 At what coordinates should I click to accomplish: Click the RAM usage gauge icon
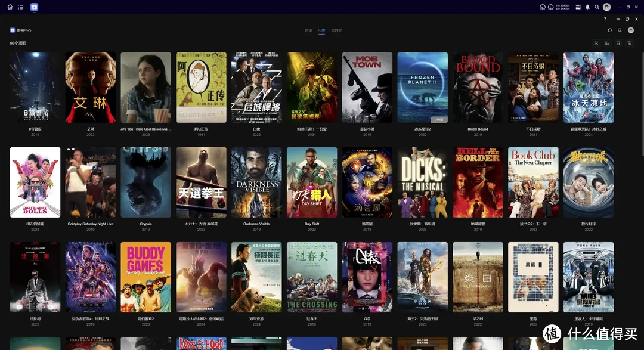pos(550,7)
